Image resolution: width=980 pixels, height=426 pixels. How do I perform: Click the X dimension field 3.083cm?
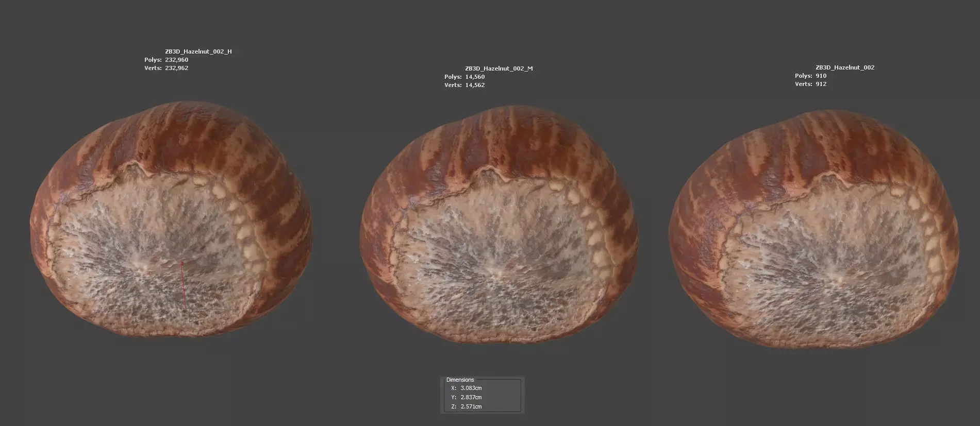[x=471, y=388]
